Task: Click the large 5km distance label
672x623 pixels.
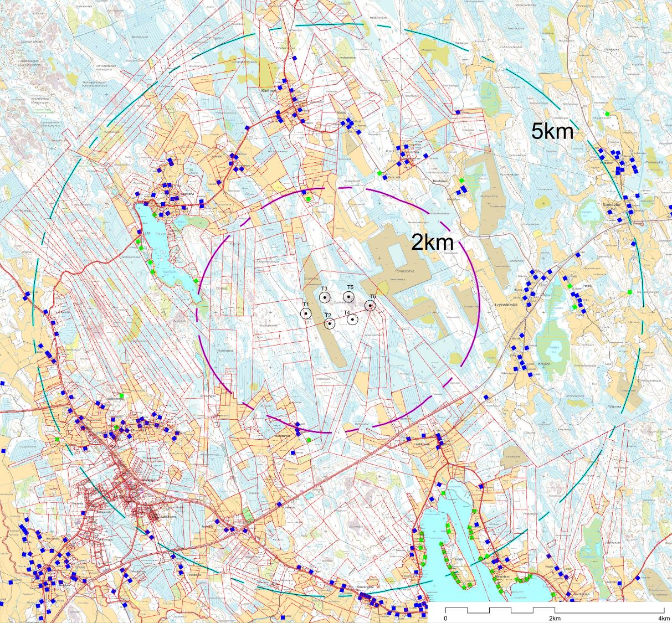Action: pyautogui.click(x=552, y=131)
